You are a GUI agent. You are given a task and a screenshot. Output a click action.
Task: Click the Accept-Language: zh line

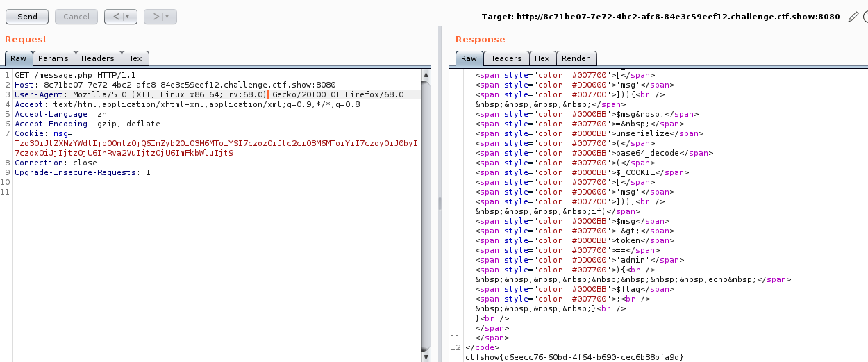60,114
